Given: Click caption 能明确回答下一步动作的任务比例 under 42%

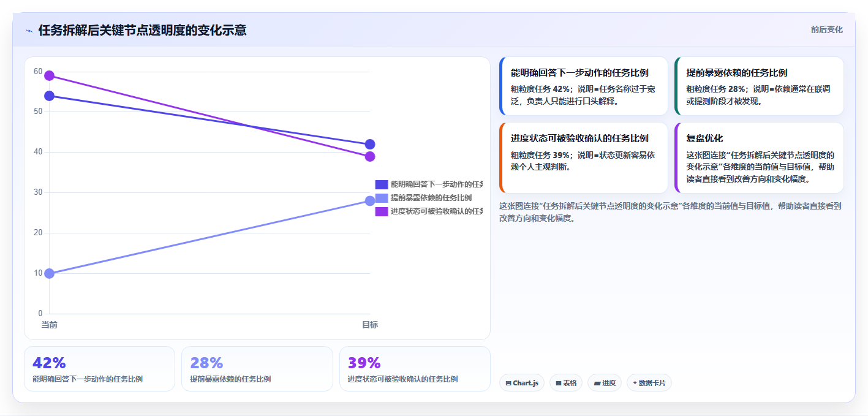Looking at the screenshot, I should click(x=88, y=379).
